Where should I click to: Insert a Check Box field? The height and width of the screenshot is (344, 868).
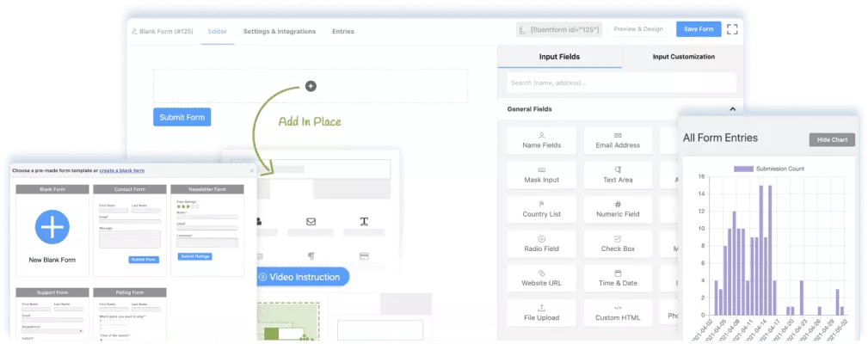tap(618, 243)
